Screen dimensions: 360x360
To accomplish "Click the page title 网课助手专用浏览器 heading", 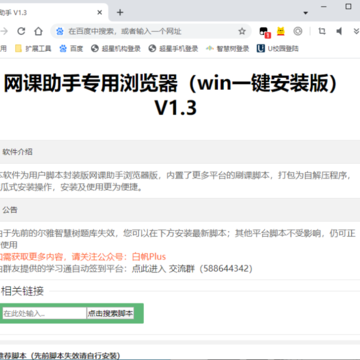I will [171, 96].
